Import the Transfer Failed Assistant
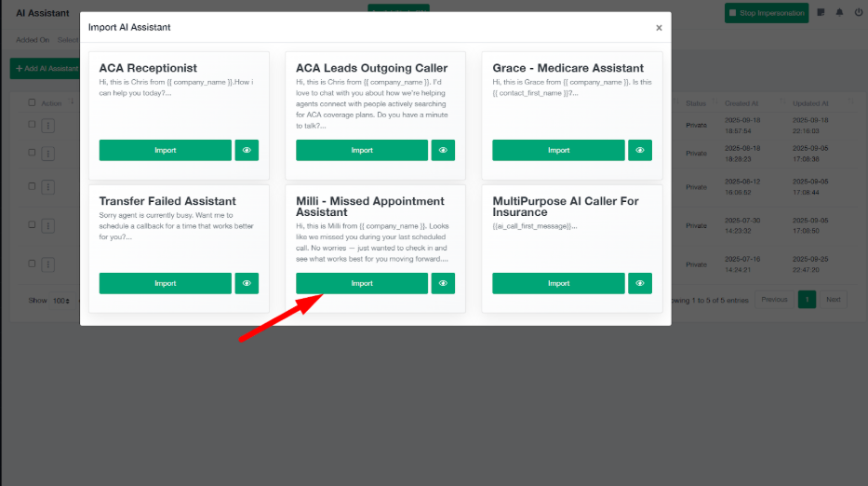Viewport: 868px width, 486px height. click(165, 283)
